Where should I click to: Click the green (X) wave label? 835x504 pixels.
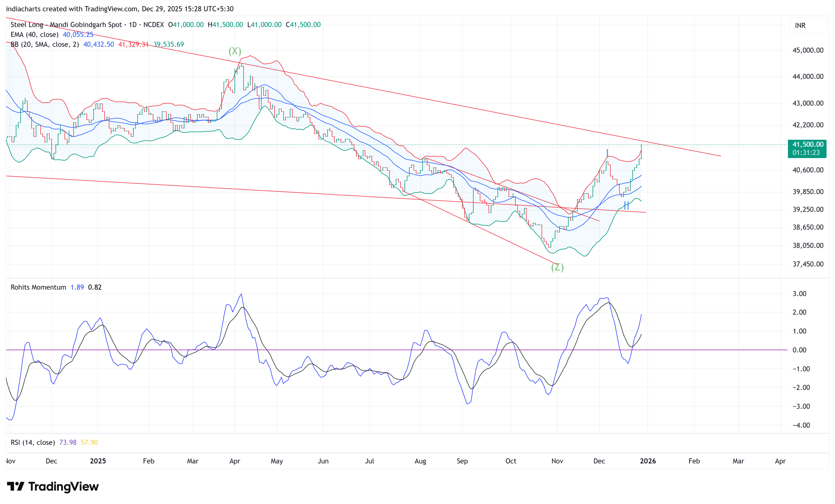coord(235,51)
